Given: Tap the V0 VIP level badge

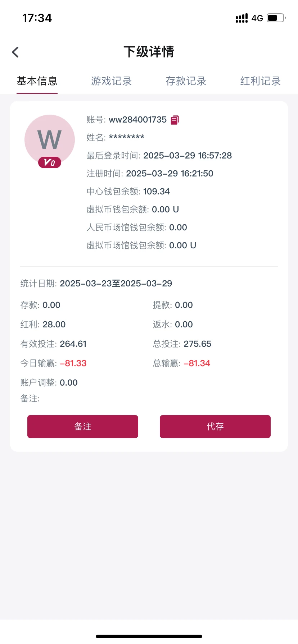Looking at the screenshot, I should pos(50,163).
